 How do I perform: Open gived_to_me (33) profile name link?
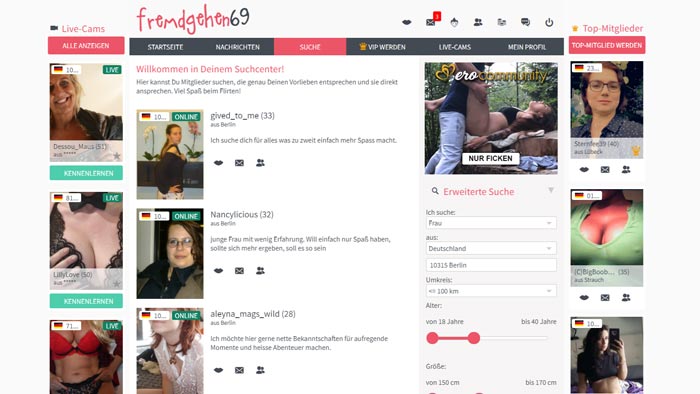click(x=242, y=116)
